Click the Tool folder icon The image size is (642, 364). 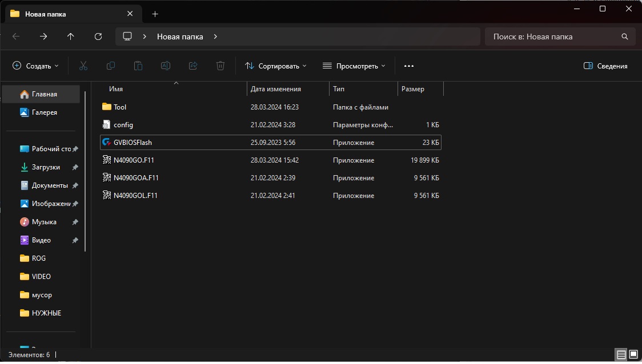coord(106,107)
